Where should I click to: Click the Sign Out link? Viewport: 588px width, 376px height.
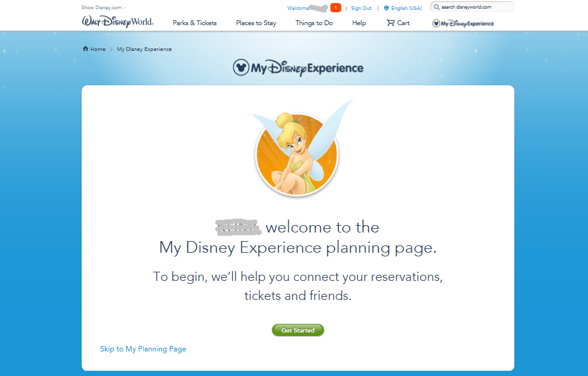pos(361,8)
